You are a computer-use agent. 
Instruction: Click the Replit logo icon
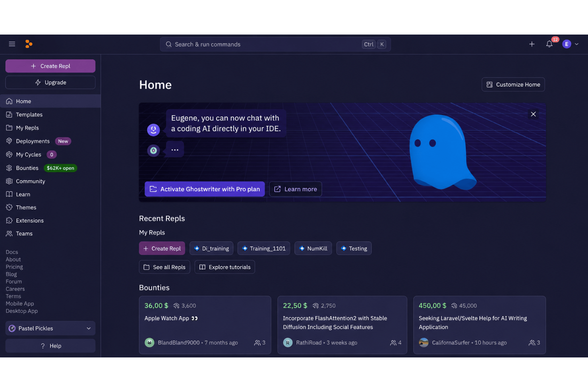pos(29,44)
